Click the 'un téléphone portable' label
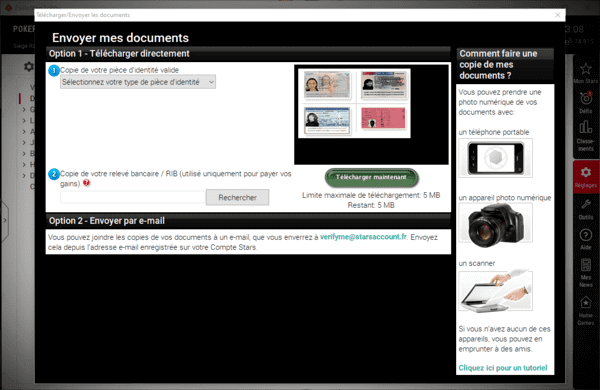Screen dimensions: 600x390 (x=494, y=132)
